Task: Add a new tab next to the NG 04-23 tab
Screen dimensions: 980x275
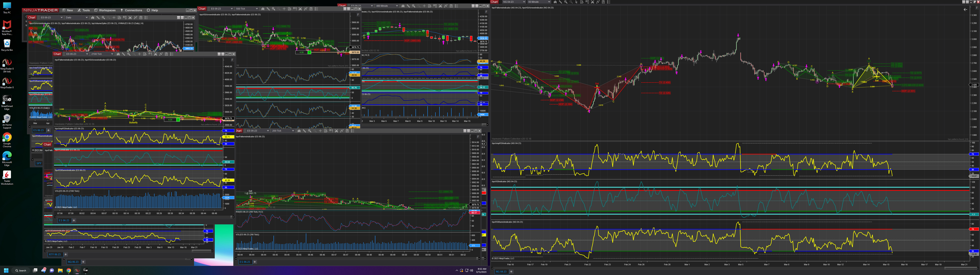Action: (511, 272)
